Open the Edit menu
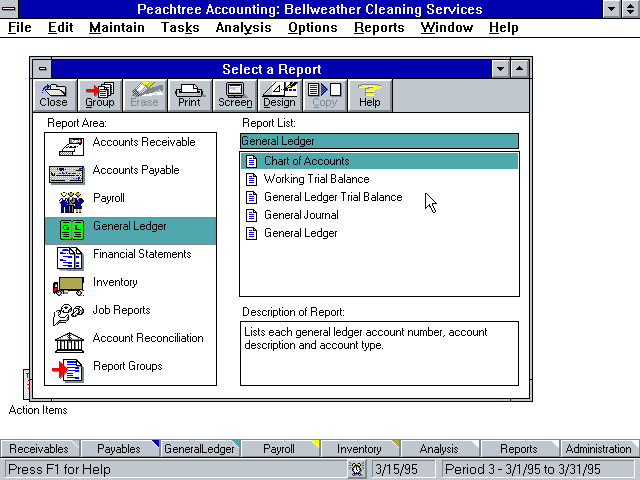Viewport: 640px width, 480px height. [60, 28]
